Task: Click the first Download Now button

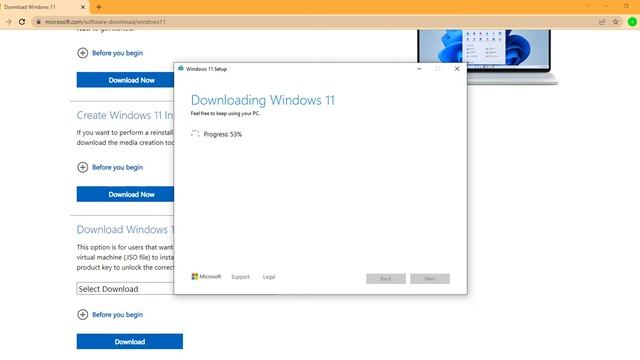Action: pyautogui.click(x=125, y=80)
